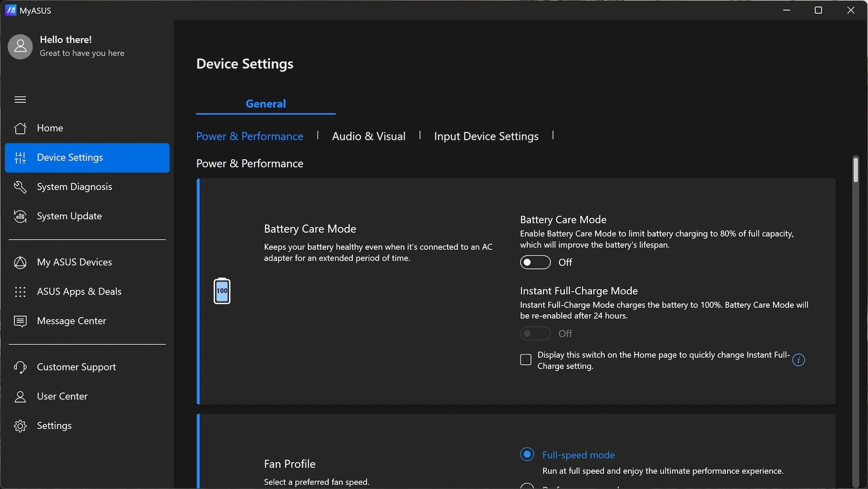Maximize the MyASUS window
The image size is (868, 489).
(x=818, y=10)
